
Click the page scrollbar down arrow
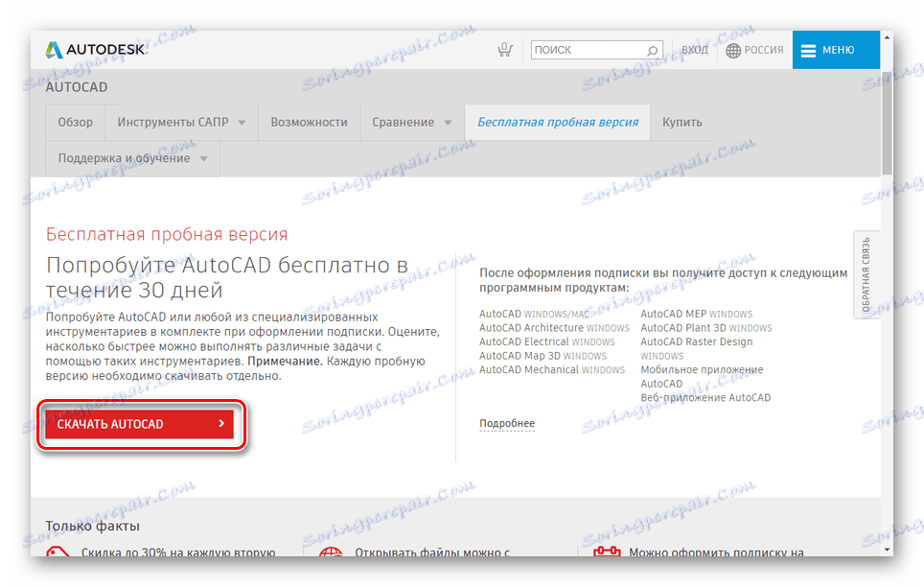coord(887,550)
